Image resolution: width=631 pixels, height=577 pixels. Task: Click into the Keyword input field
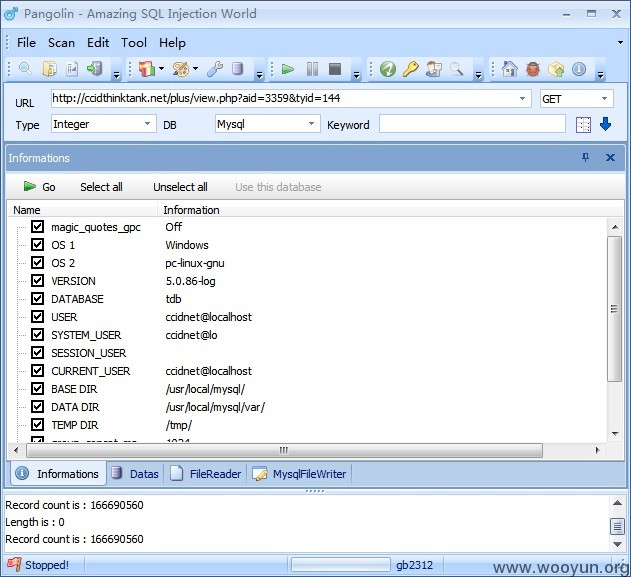[x=472, y=124]
